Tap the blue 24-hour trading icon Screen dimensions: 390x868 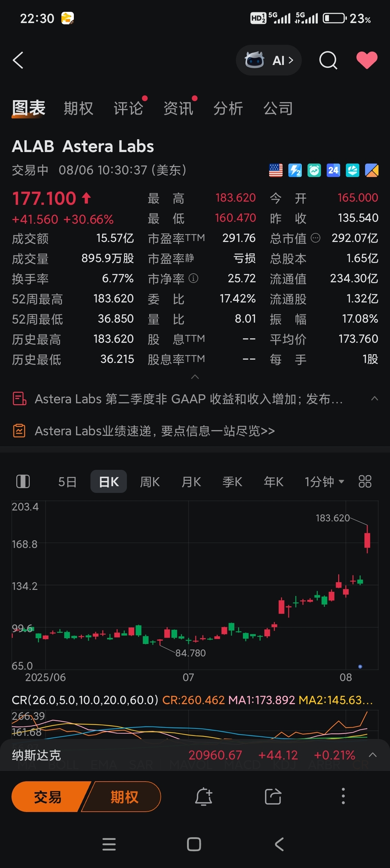point(333,171)
